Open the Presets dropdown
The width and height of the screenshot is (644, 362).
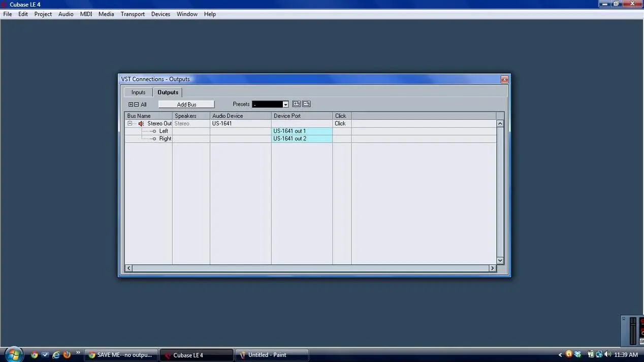point(285,105)
